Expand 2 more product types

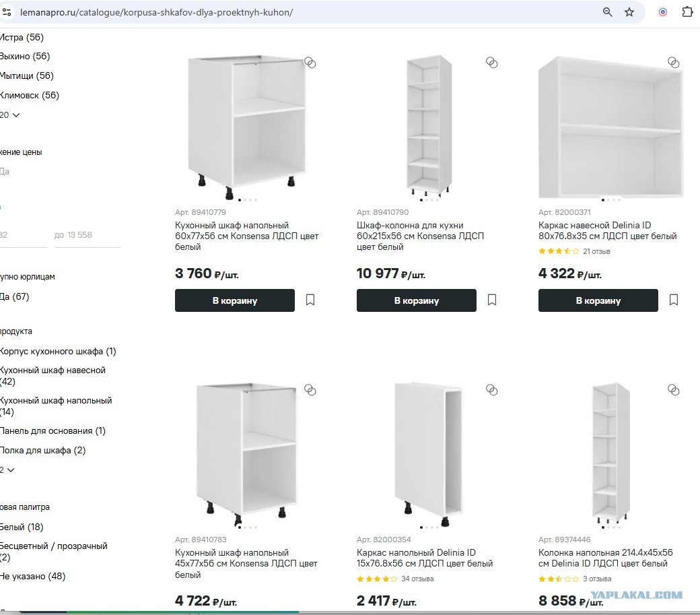coord(7,470)
